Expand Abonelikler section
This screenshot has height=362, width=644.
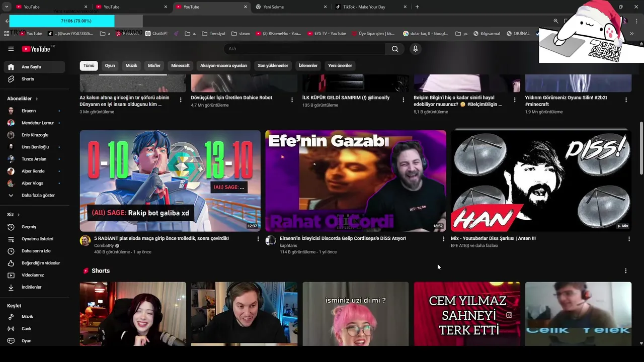pyautogui.click(x=22, y=99)
